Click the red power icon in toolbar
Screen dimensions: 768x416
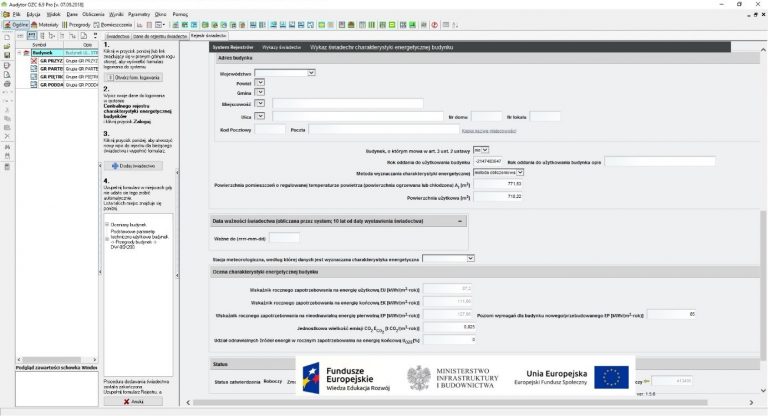click(x=434, y=24)
